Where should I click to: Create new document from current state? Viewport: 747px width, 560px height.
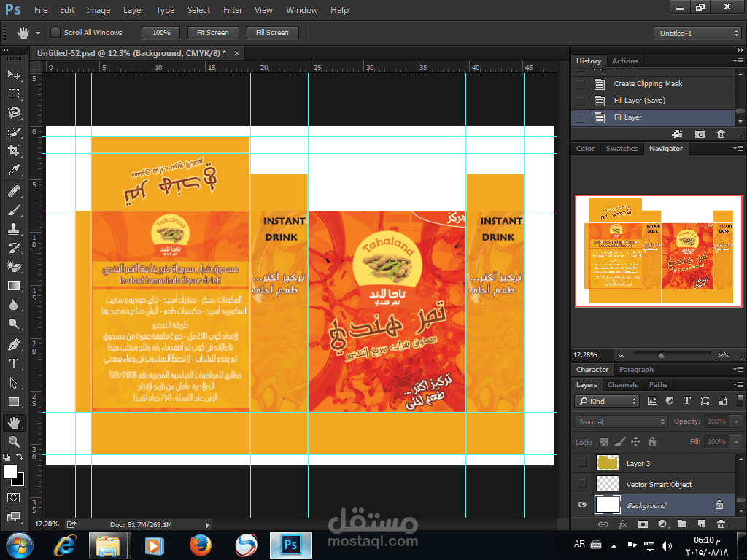(677, 134)
